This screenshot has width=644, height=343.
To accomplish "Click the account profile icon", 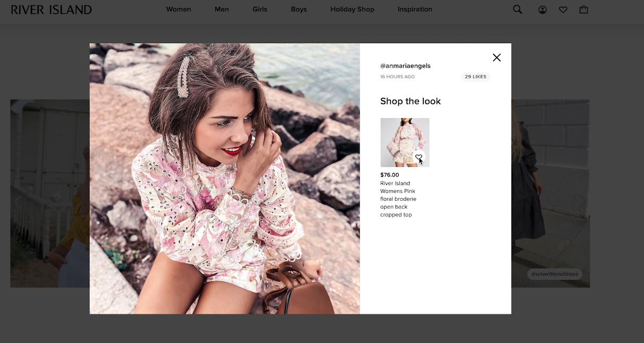I will coord(543,10).
